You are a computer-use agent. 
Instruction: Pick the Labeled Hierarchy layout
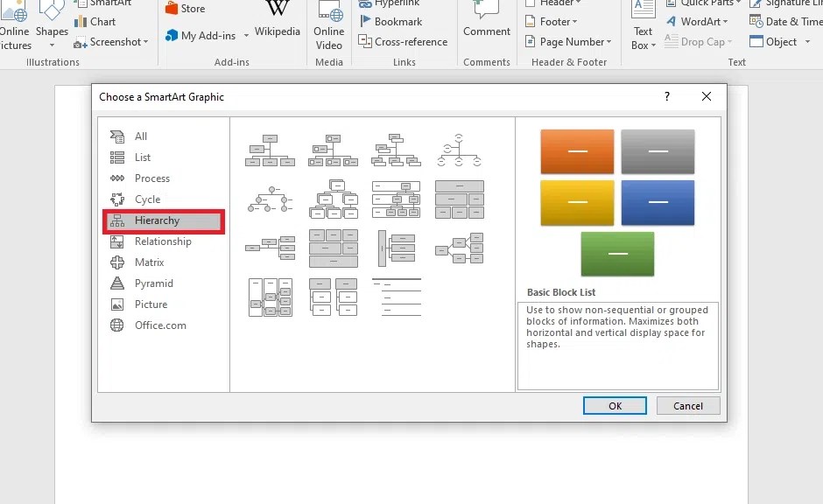point(397,199)
